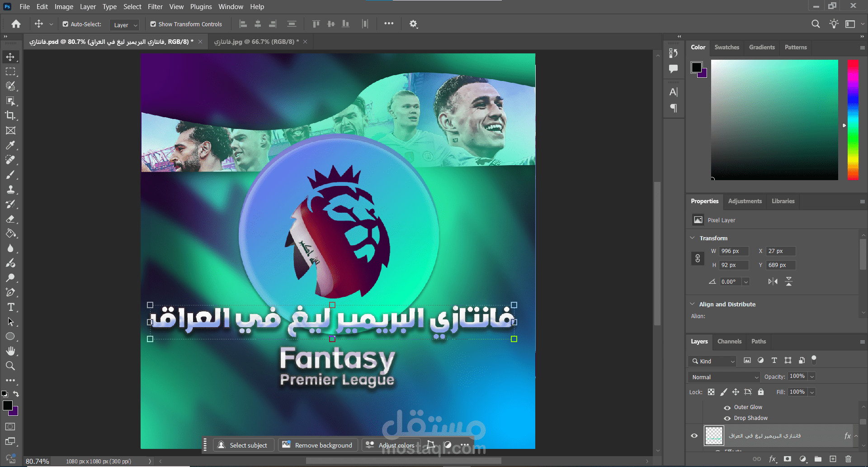Select the Pen tool
The image size is (868, 467).
coord(10,292)
